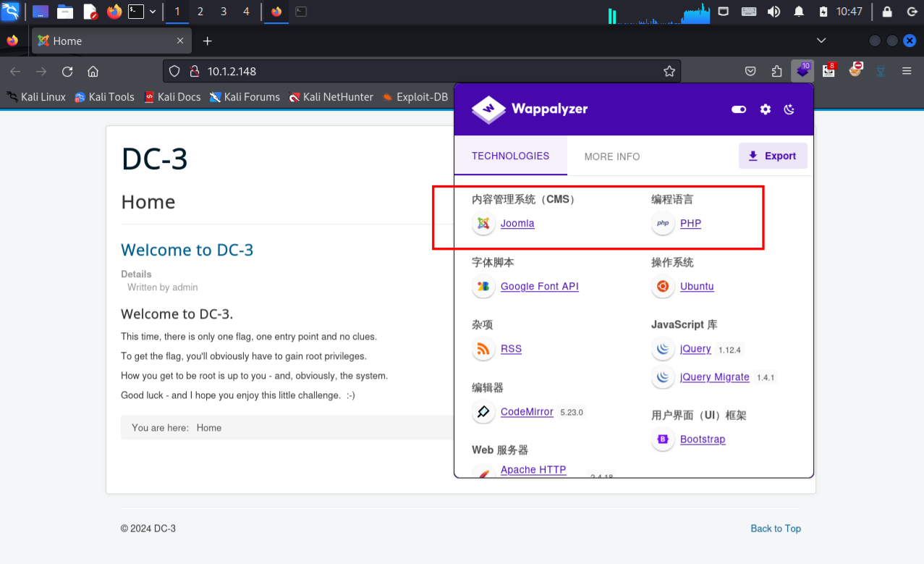
Task: Open the file manager icon in the taskbar
Action: coord(65,11)
